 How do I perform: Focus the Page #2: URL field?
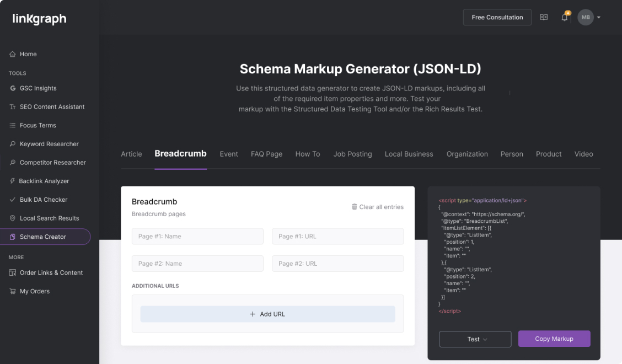(x=338, y=264)
